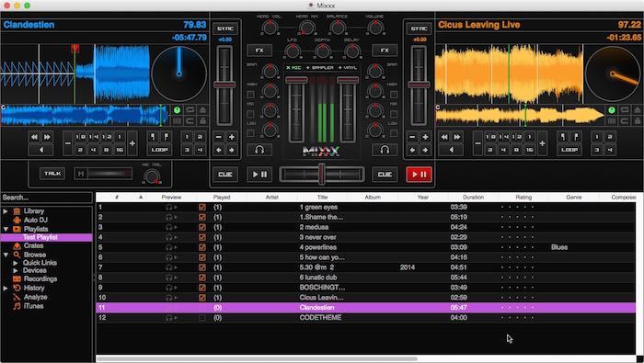The image size is (644, 363).
Task: Click the left deck loop-out marker button
Action: point(166,137)
